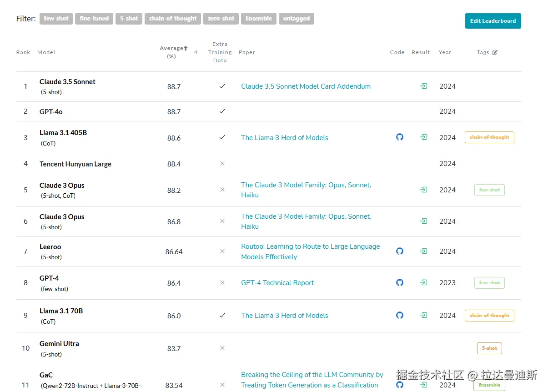Click extra training data cross for Tencent Hunyuan Large
The height and width of the screenshot is (392, 548).
222,163
